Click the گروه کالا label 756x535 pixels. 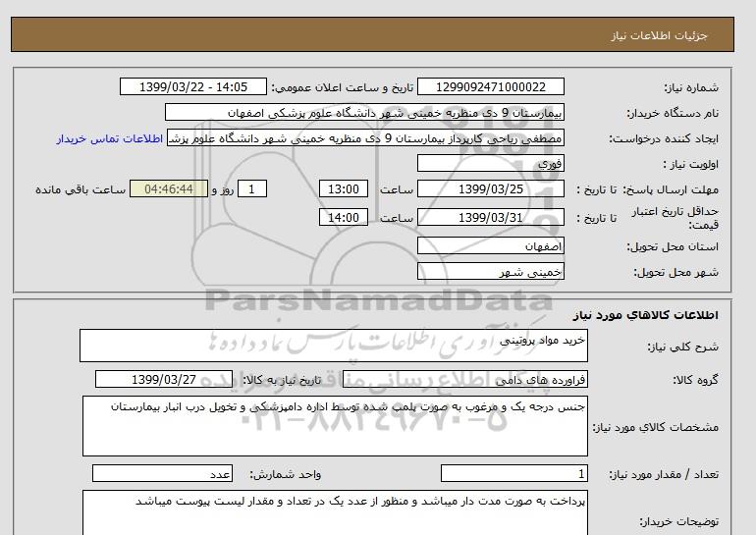tap(695, 380)
